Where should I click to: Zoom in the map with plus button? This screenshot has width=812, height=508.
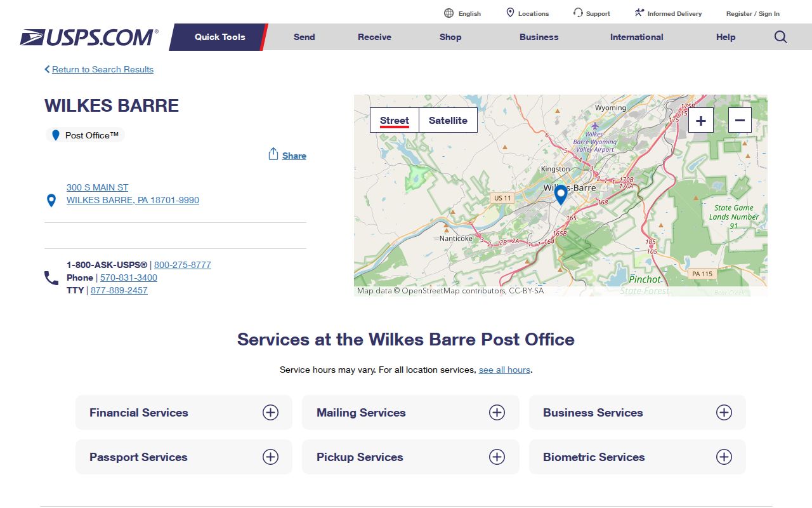[x=701, y=121]
